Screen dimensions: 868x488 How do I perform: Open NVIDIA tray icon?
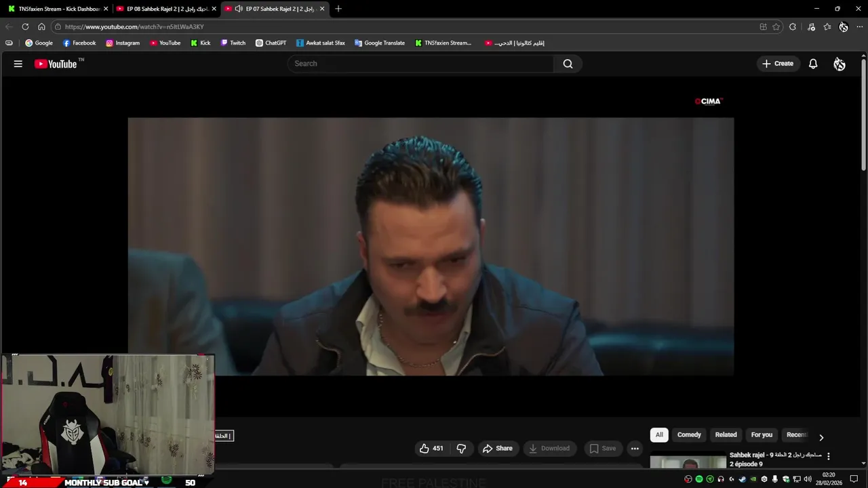click(753, 479)
